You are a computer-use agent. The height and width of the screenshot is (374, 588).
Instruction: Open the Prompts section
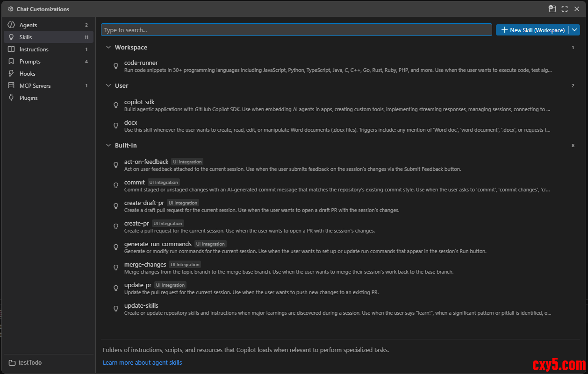point(49,61)
